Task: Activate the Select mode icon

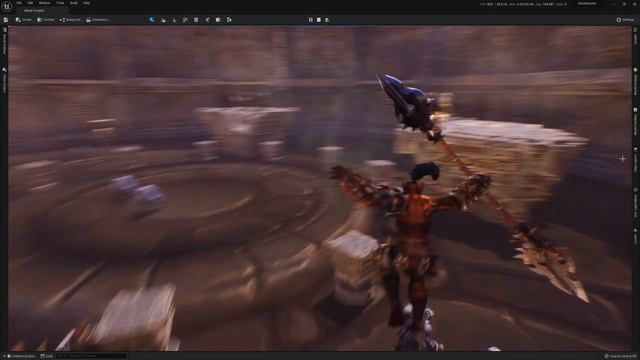Action: 152,20
